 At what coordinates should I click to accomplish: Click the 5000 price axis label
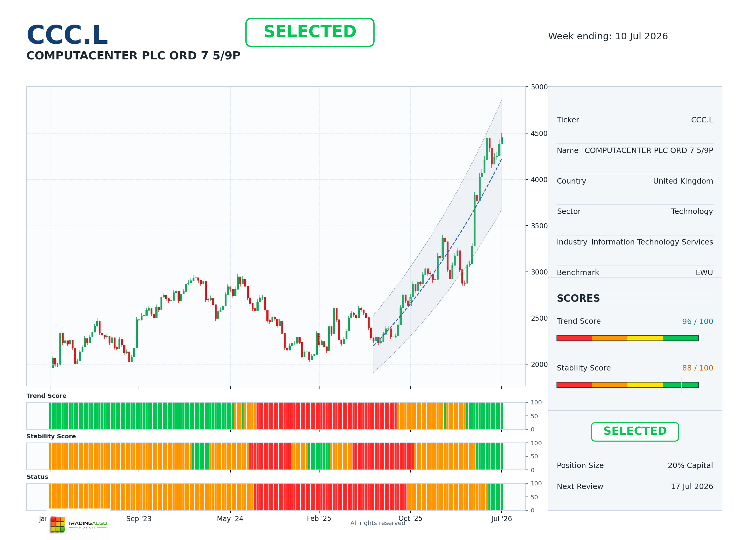pos(539,87)
